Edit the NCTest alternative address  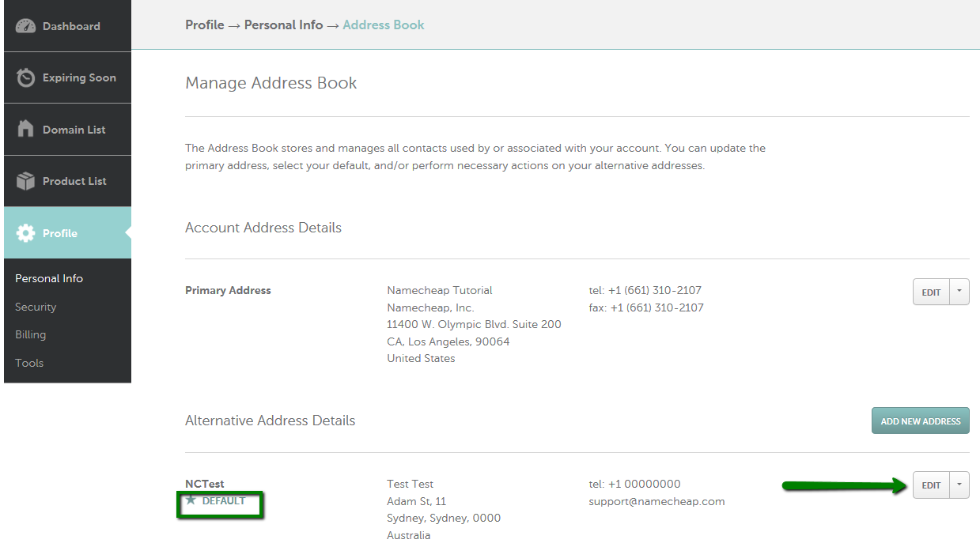931,485
